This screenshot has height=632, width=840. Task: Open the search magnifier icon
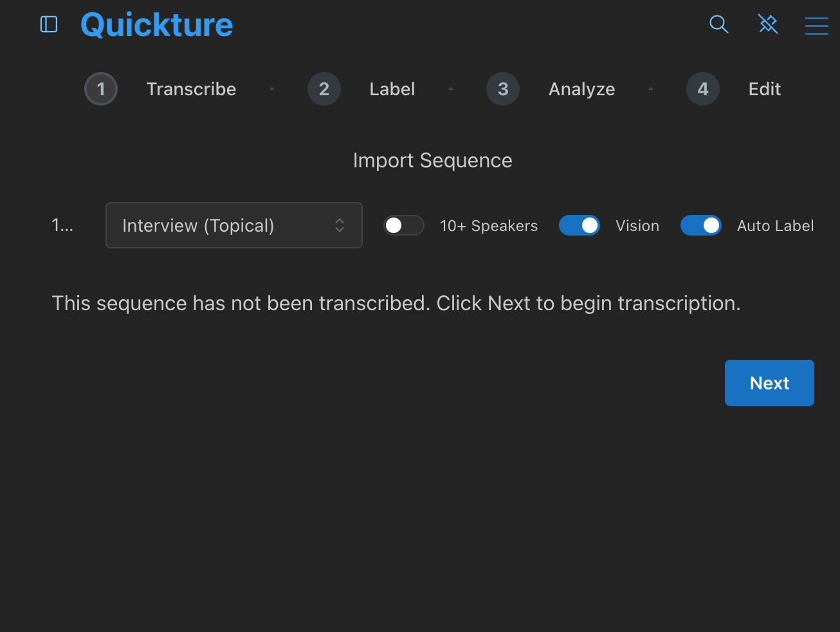tap(718, 24)
